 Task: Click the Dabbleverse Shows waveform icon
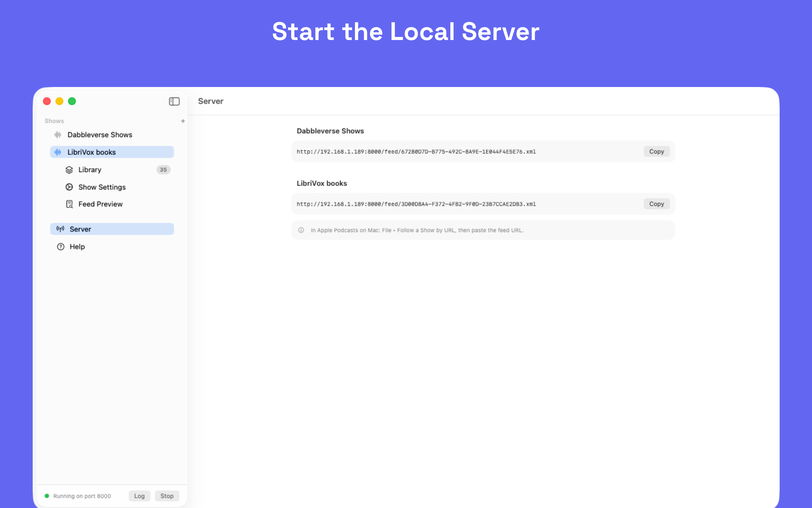pyautogui.click(x=58, y=135)
